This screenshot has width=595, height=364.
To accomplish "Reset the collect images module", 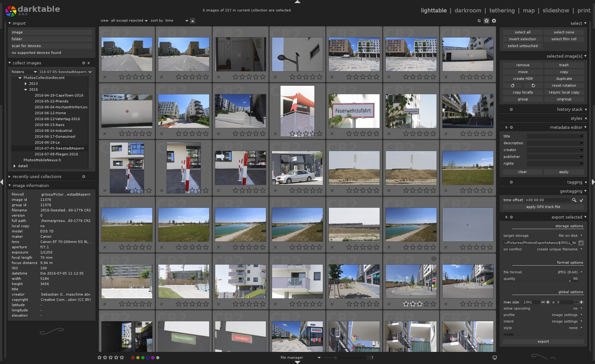I will tap(84, 63).
